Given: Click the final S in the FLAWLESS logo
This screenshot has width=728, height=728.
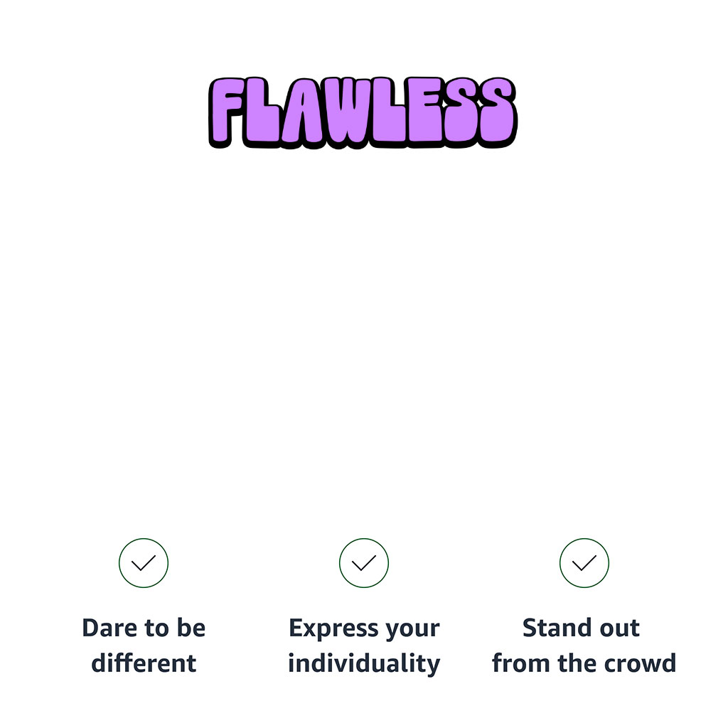Looking at the screenshot, I should click(495, 112).
